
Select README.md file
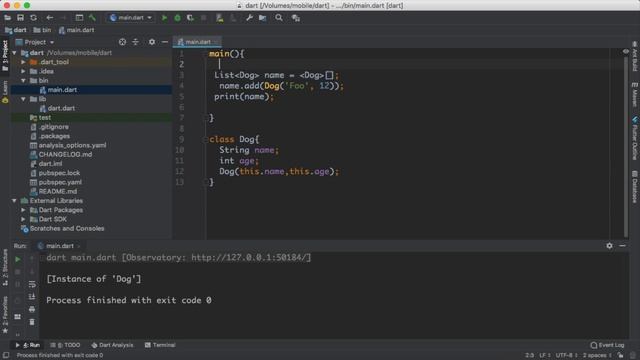[x=58, y=191]
